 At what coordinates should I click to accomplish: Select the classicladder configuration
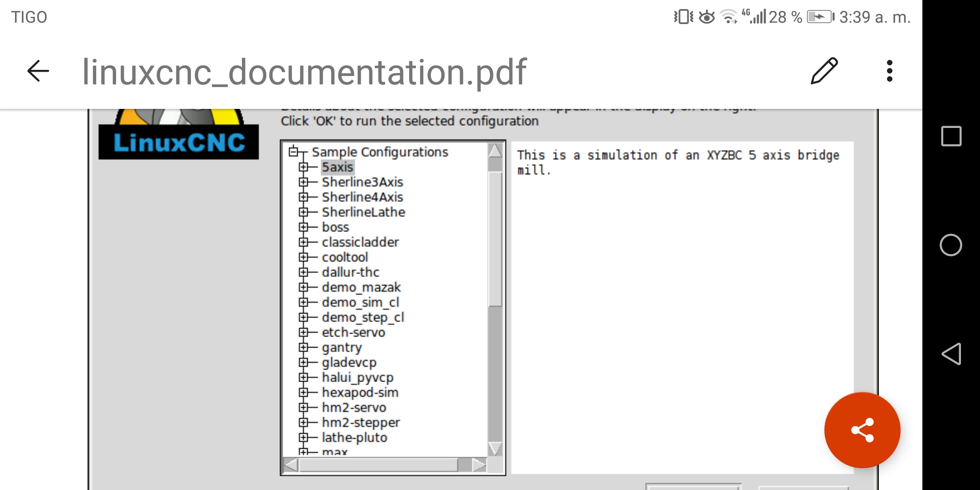tap(360, 242)
